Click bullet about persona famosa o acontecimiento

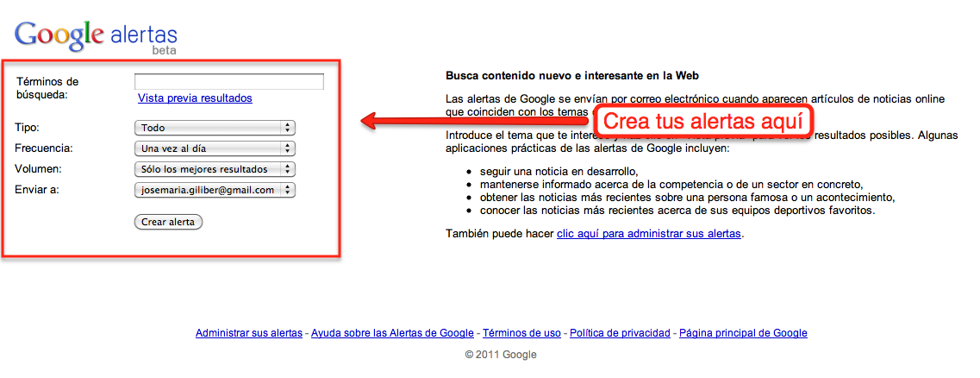tap(688, 197)
